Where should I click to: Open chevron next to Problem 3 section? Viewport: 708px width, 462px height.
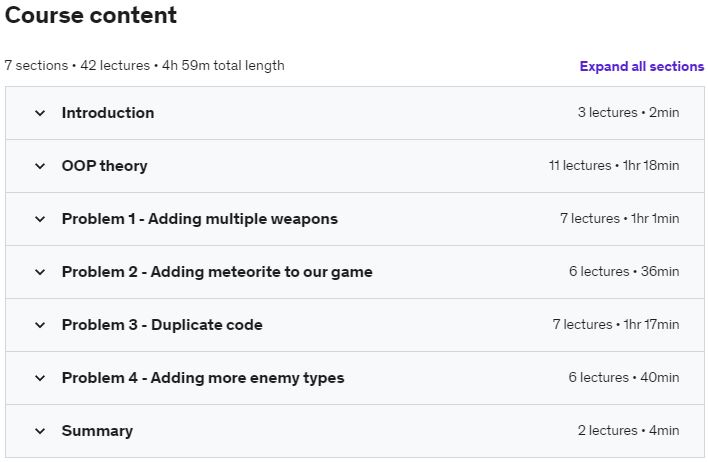coord(40,325)
